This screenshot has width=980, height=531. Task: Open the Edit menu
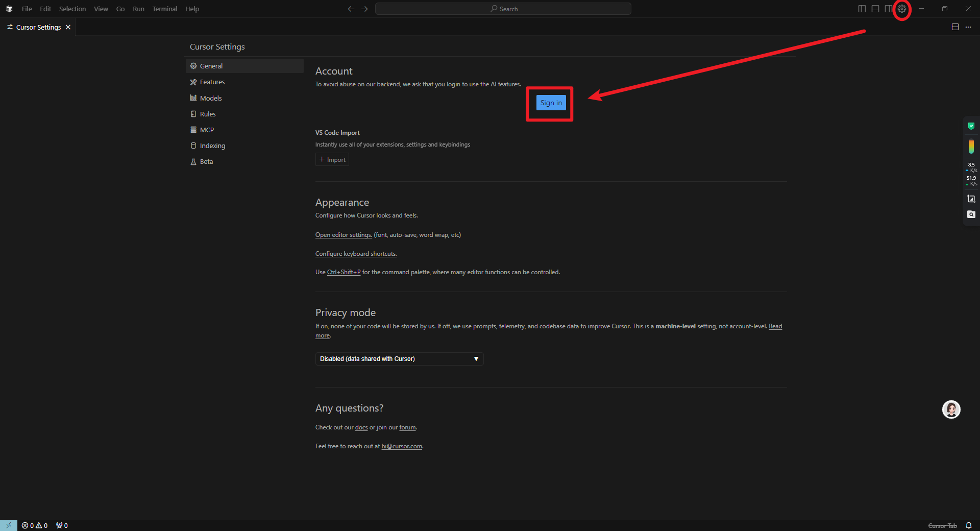pos(45,9)
